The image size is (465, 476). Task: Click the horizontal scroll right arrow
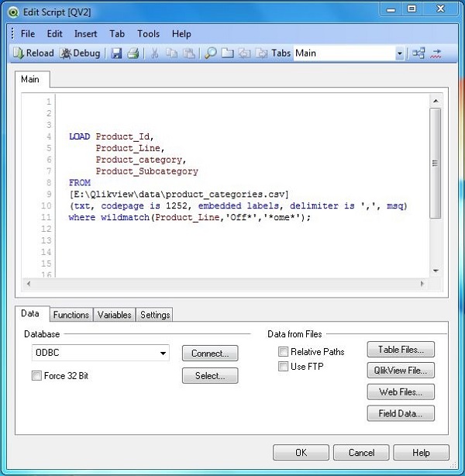click(422, 284)
